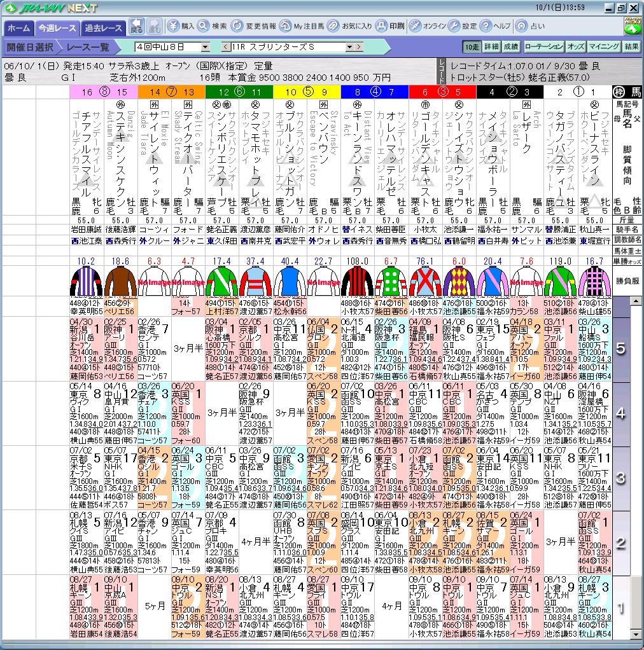This screenshot has width=644, height=650.
Task: Click the 戻る back arrow icon
Action: (x=136, y=26)
